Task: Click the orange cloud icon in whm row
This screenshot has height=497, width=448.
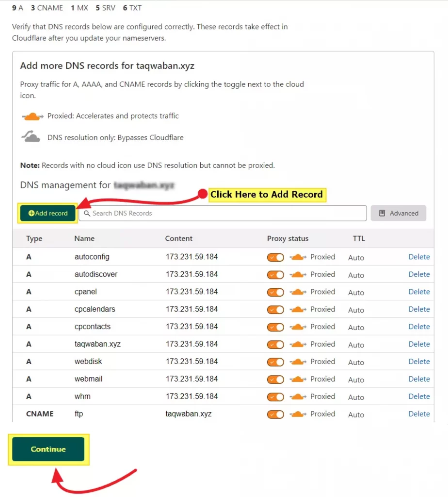Action: 298,397
